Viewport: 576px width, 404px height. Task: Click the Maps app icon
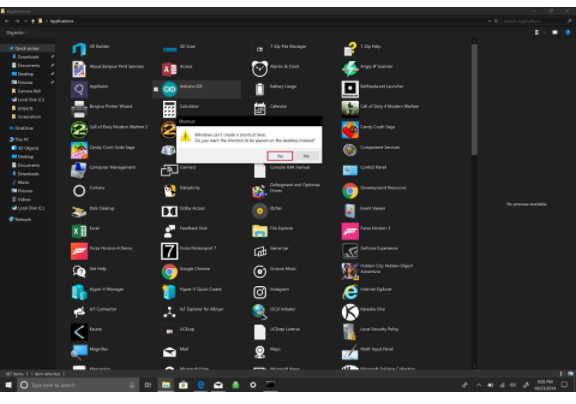pyautogui.click(x=260, y=352)
